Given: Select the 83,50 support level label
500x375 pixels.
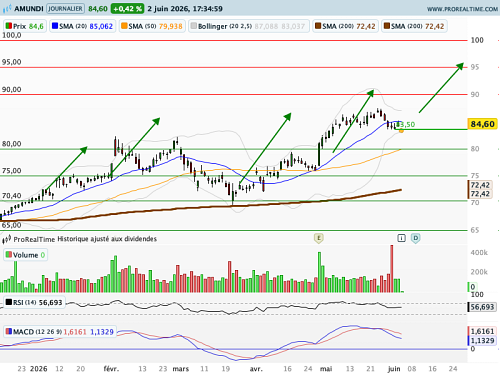Looking at the screenshot, I should (x=406, y=125).
